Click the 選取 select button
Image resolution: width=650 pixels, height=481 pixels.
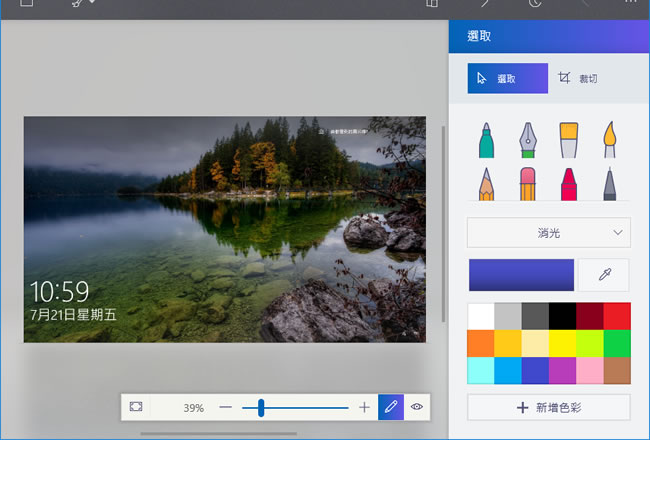[507, 78]
